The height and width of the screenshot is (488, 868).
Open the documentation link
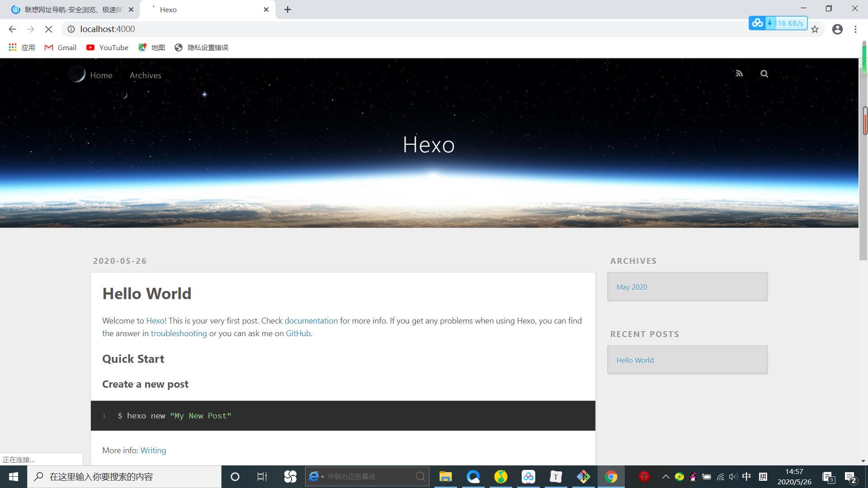click(x=311, y=320)
